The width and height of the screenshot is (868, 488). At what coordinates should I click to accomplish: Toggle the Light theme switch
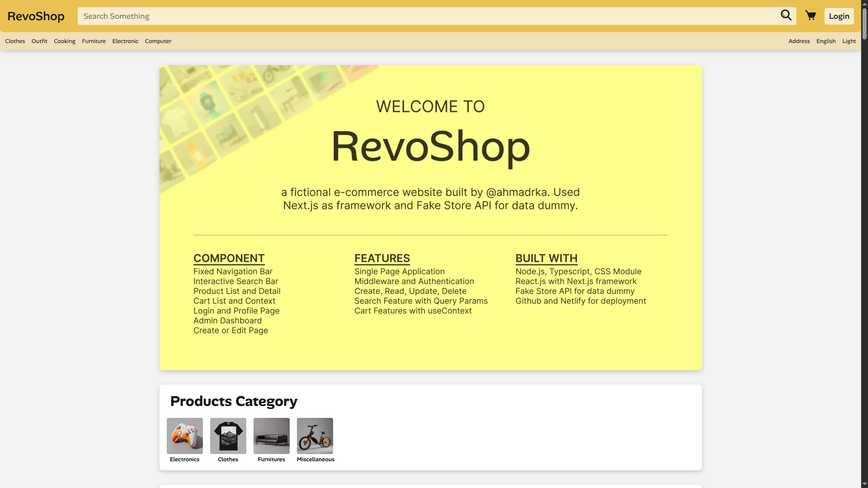coord(849,41)
